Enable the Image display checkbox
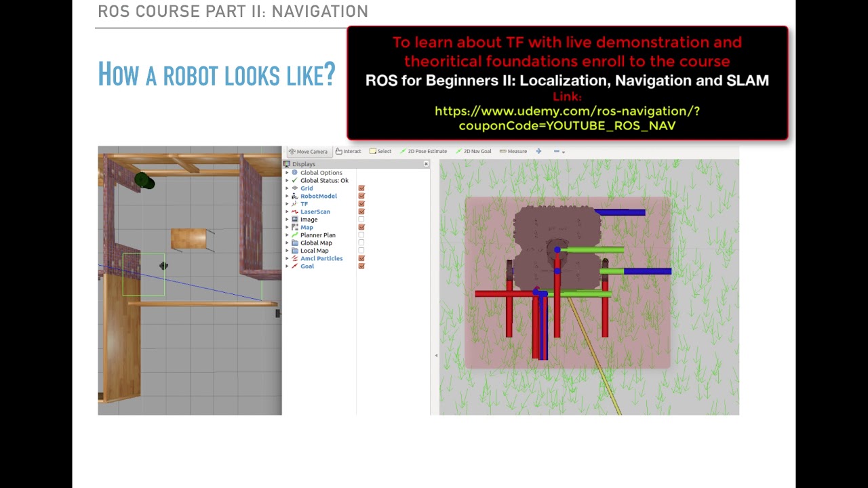The height and width of the screenshot is (488, 868). (x=361, y=220)
